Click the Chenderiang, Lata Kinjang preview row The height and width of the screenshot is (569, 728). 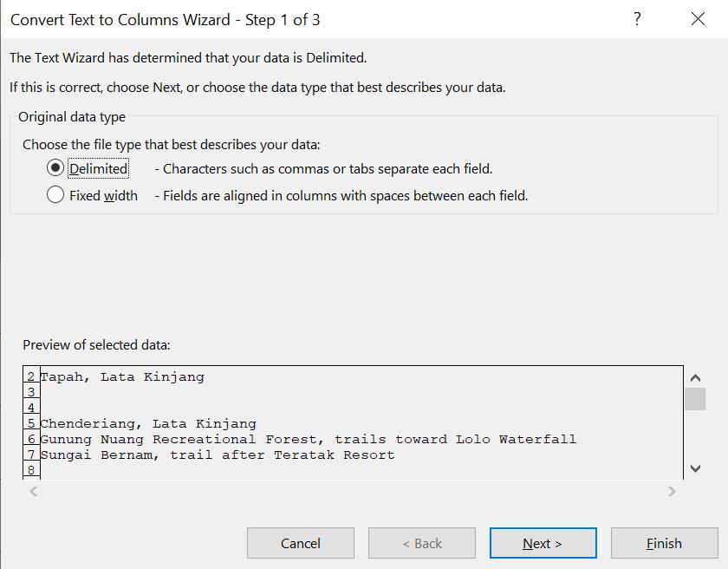pos(148,423)
